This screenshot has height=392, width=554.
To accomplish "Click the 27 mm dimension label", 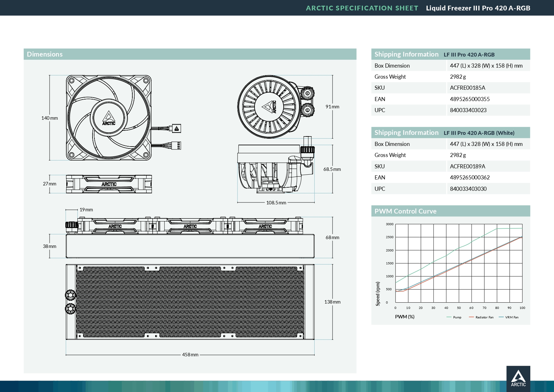I will coord(50,184).
